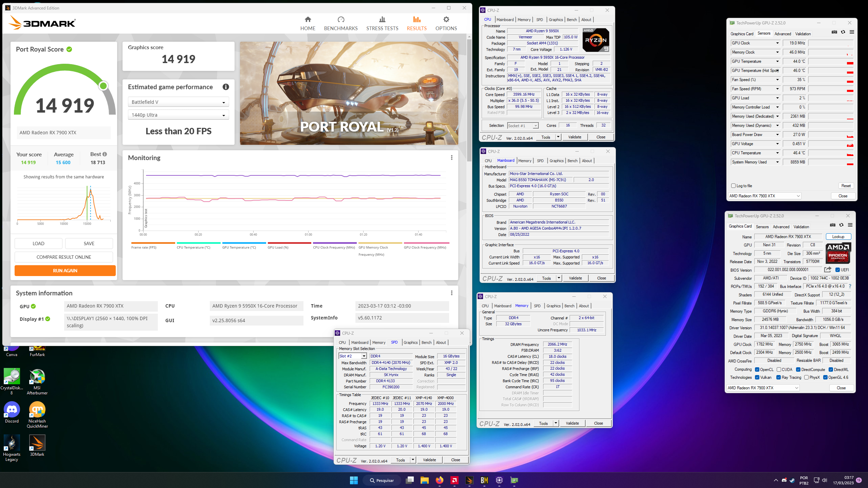Screen dimensions: 868x488
Task: Open the Battlefield V game dropdown
Action: click(x=178, y=102)
